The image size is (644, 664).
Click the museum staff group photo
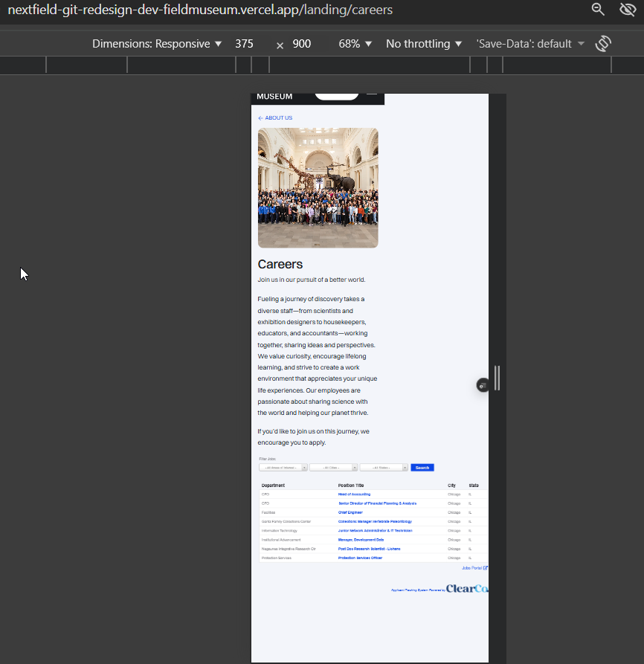pos(318,187)
